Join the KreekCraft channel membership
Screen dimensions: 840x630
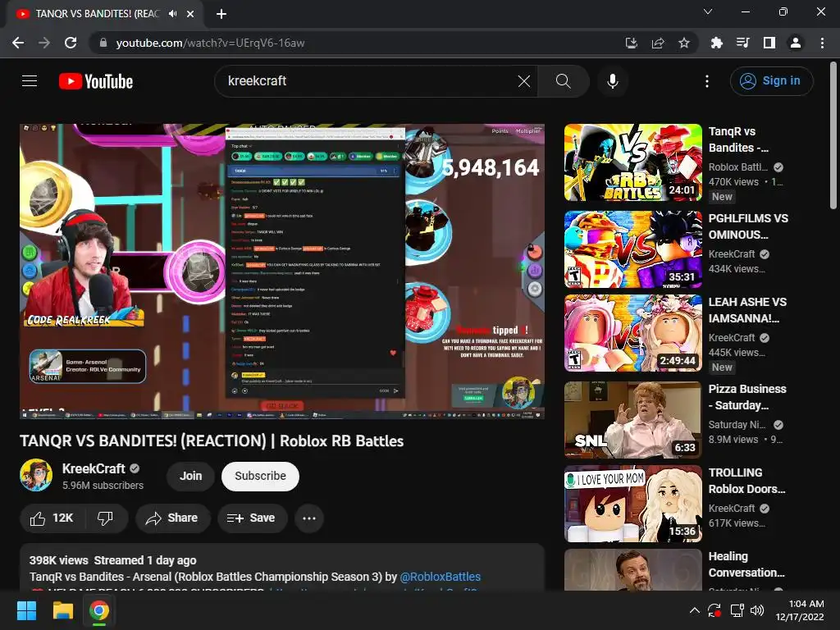coord(190,476)
